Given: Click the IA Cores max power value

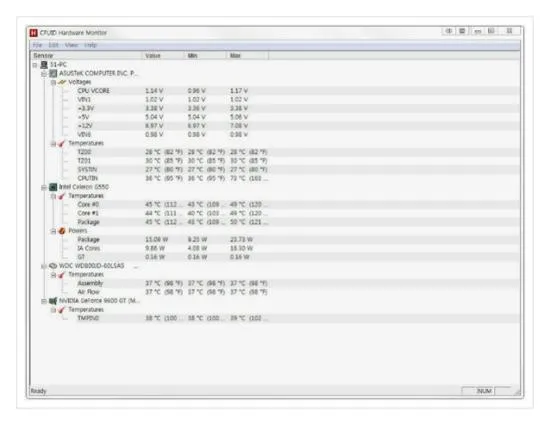Looking at the screenshot, I should tap(241, 248).
